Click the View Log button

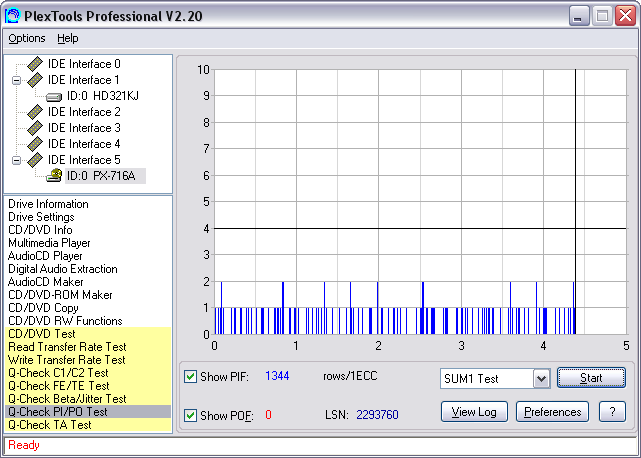(x=474, y=412)
